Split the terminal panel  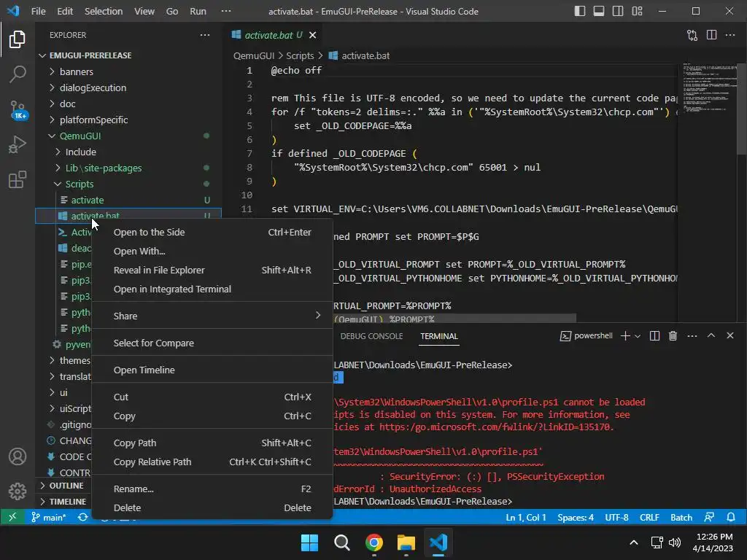654,335
